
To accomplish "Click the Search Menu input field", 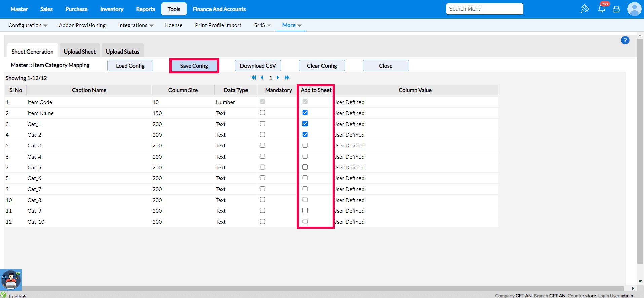I will coord(484,9).
